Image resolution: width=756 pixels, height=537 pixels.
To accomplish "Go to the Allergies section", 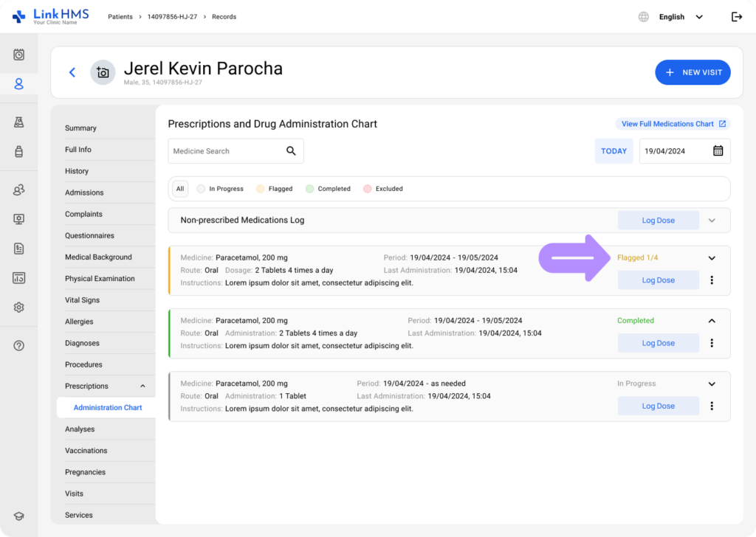I will (x=79, y=322).
